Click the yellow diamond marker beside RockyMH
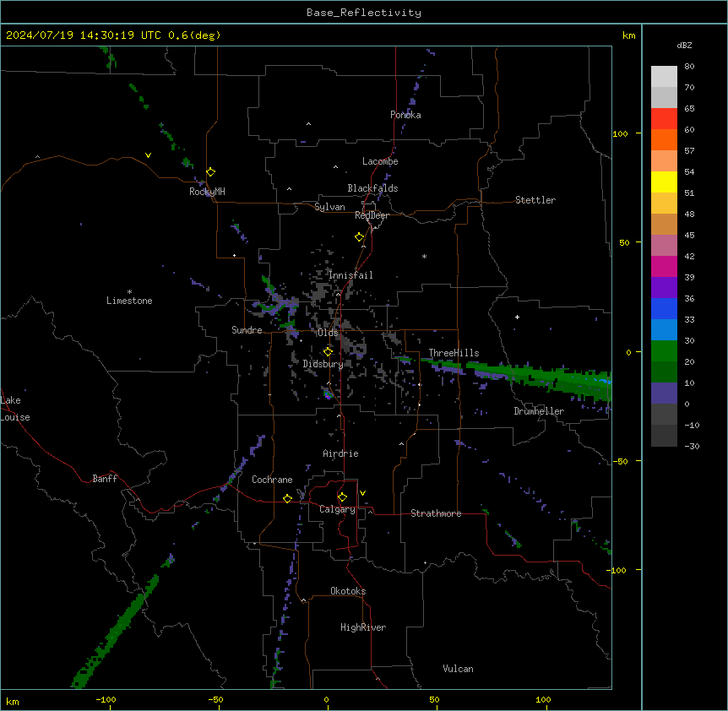This screenshot has height=711, width=728. tap(211, 171)
